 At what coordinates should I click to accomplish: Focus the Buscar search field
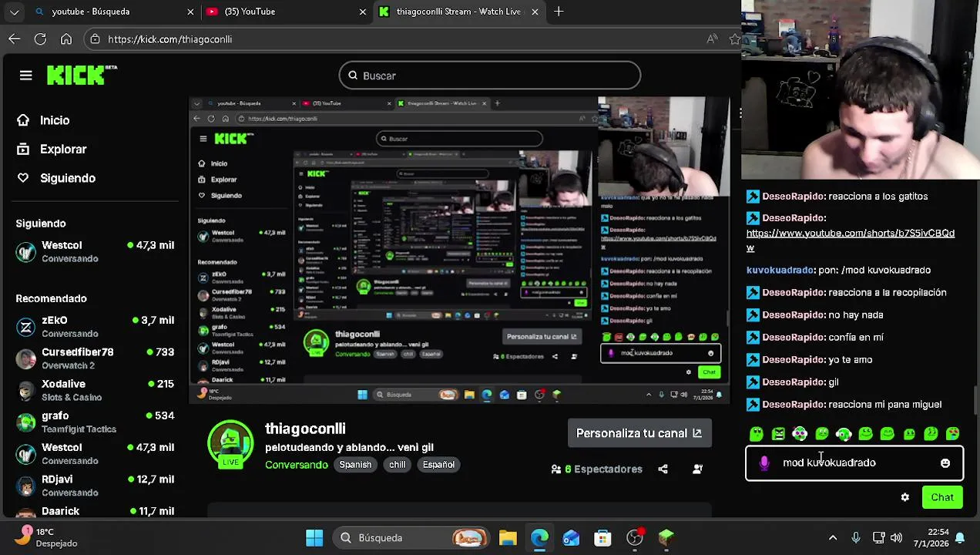coord(489,76)
